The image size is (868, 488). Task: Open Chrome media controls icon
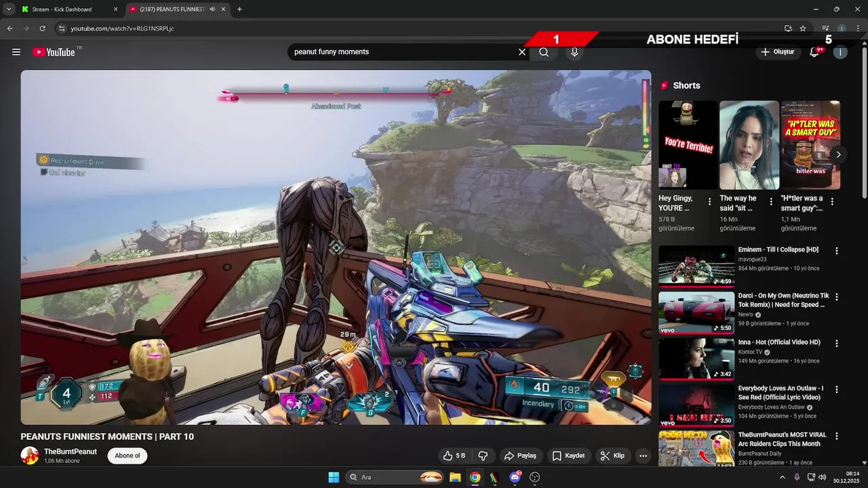point(825,28)
